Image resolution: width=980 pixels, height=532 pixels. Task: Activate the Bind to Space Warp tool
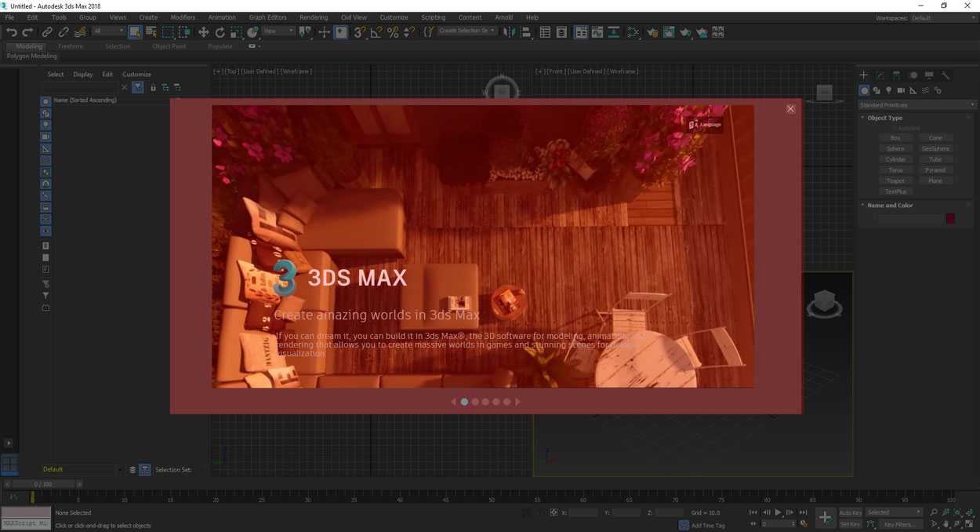(80, 32)
